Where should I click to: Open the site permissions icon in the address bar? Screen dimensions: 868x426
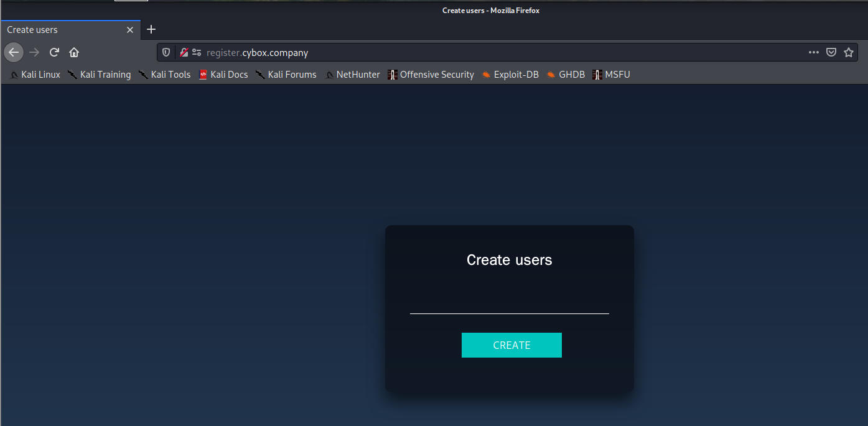[197, 53]
